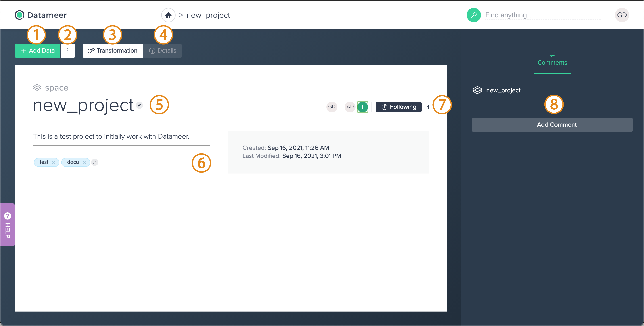Open the GD user avatar menu

pyautogui.click(x=622, y=15)
